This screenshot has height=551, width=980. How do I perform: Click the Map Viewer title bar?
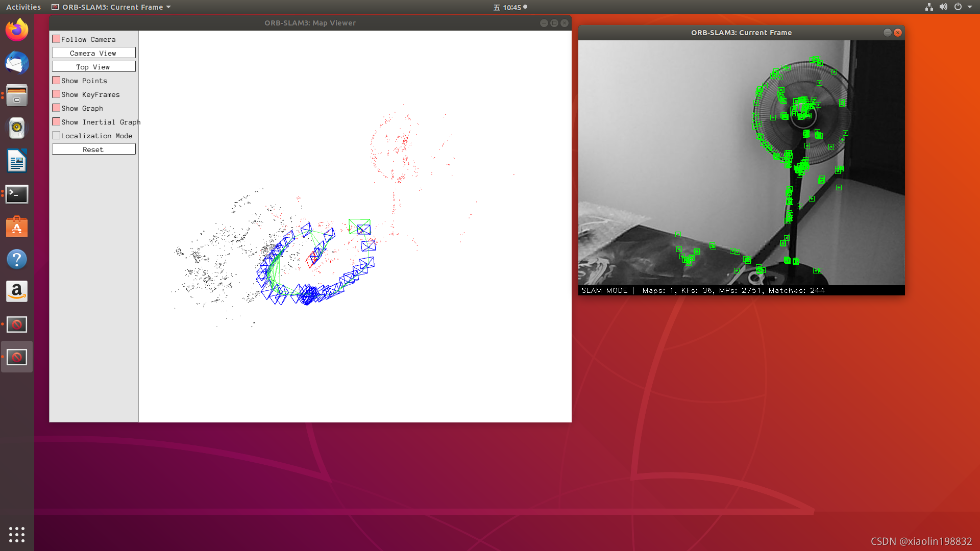pyautogui.click(x=310, y=23)
